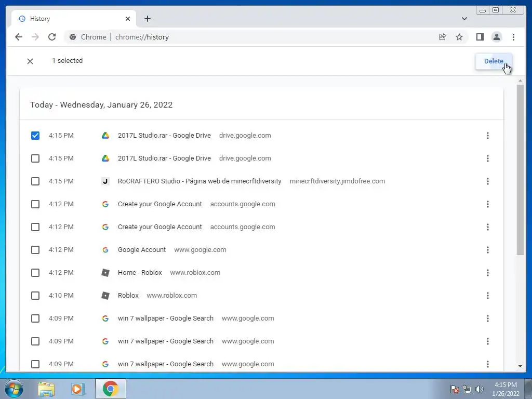
Task: Click the Google Drive favicon on the checked row
Action: coord(105,136)
